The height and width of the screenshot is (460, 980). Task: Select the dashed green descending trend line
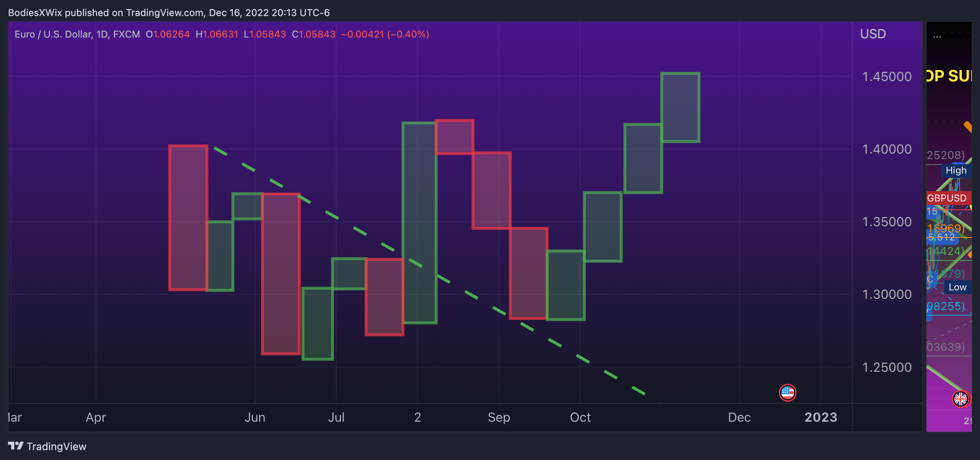pyautogui.click(x=430, y=271)
